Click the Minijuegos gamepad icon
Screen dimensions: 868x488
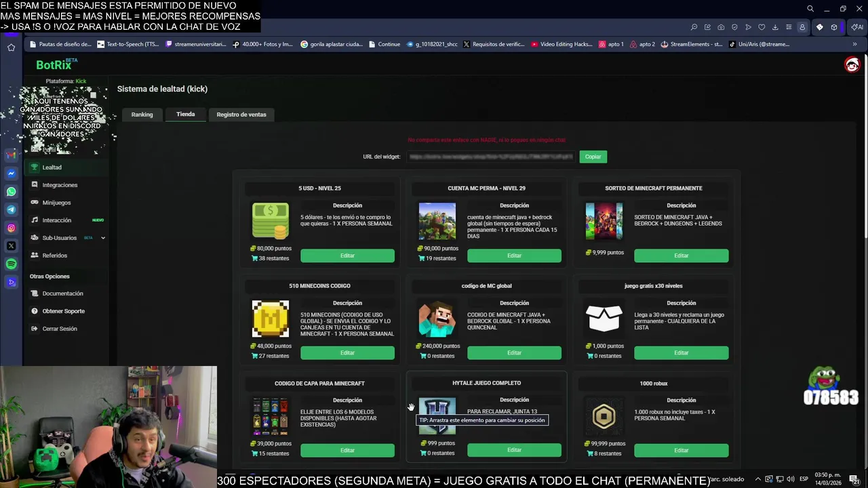35,202
